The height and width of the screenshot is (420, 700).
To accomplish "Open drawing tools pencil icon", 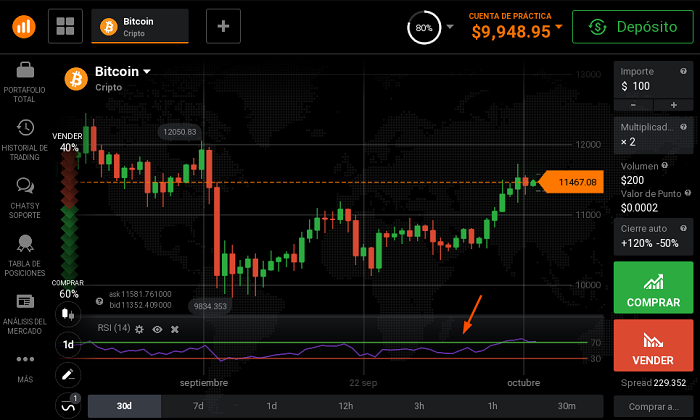I will point(68,375).
